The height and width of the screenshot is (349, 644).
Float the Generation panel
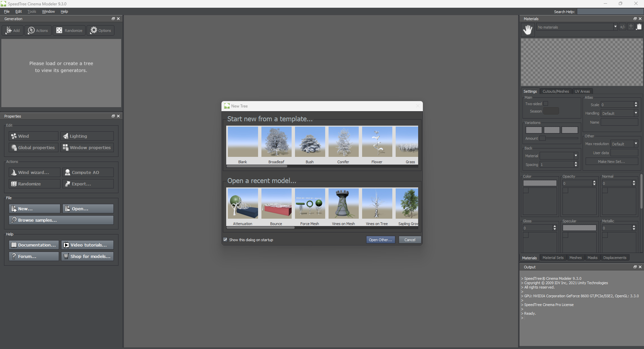click(x=113, y=19)
